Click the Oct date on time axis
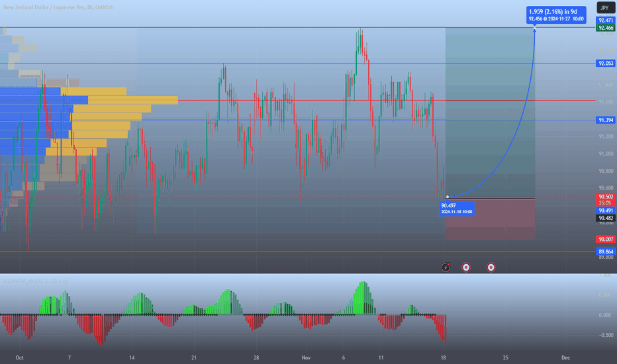This screenshot has height=364, width=617. 19,357
